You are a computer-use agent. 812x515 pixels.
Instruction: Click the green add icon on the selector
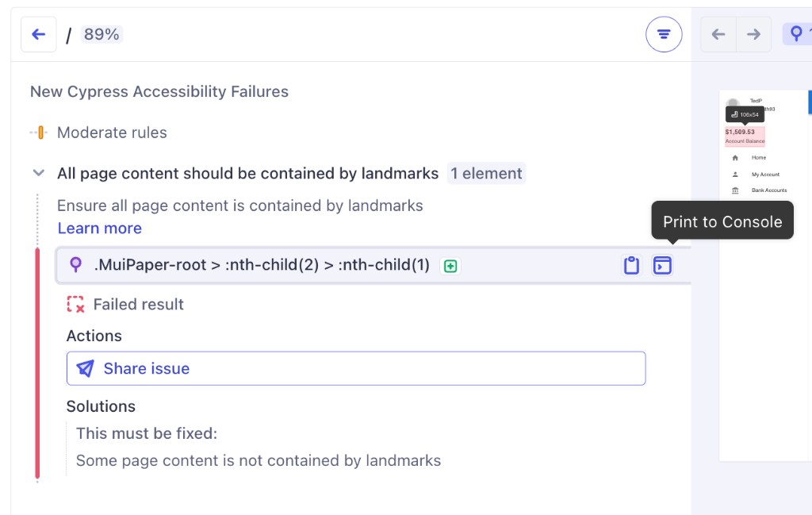[x=450, y=266]
